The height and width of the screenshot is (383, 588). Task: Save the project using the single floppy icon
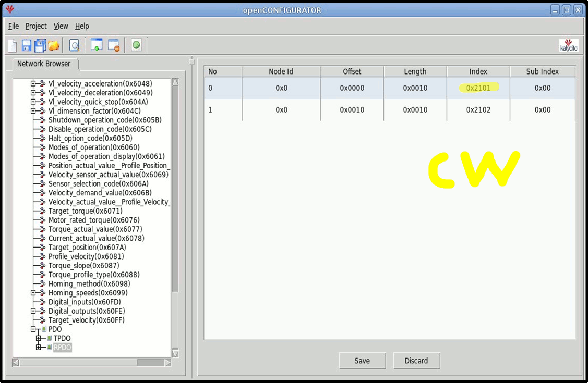pyautogui.click(x=26, y=46)
